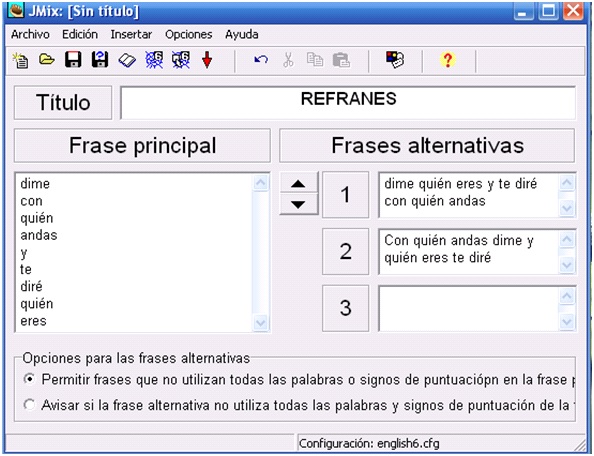Click the Frases alternativas header
The height and width of the screenshot is (456, 594).
tap(427, 145)
